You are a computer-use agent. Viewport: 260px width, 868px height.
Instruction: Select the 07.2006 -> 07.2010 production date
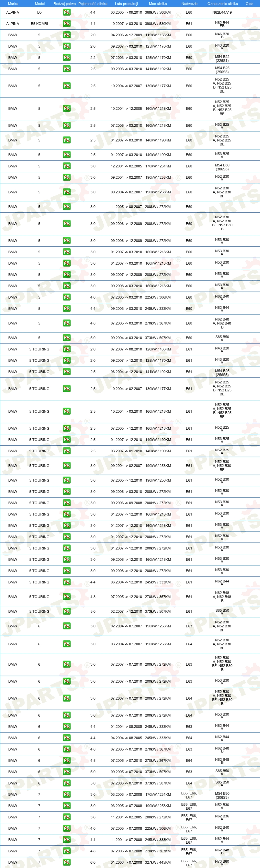pos(126,783)
